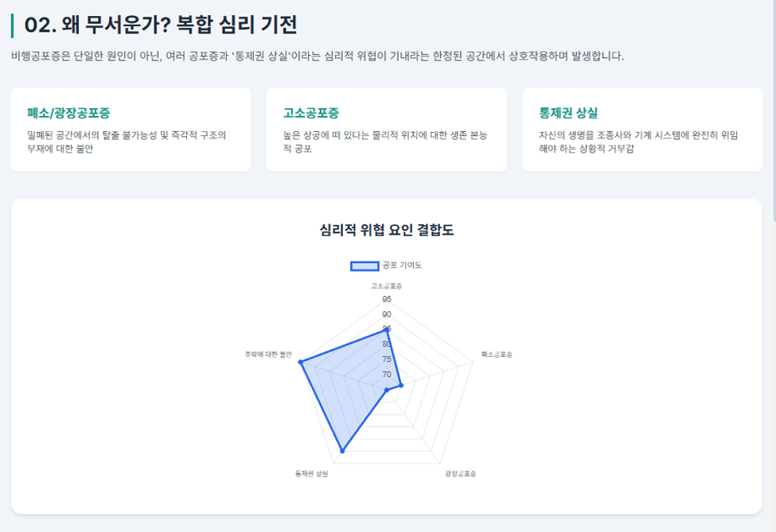Image resolution: width=776 pixels, height=532 pixels.
Task: Click the 폐소/광장공포증 card title
Action: [x=68, y=113]
